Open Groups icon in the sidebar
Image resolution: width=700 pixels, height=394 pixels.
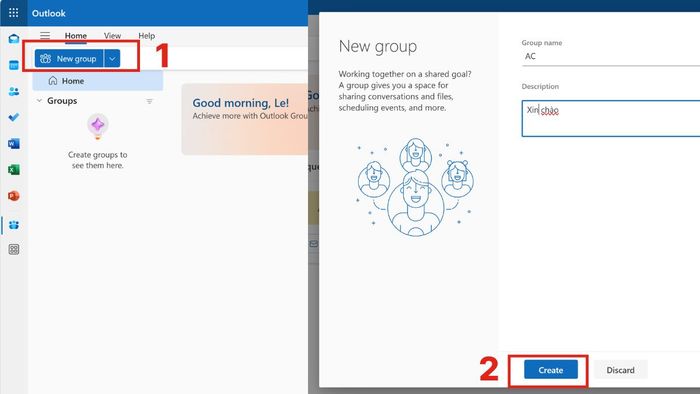point(14,224)
